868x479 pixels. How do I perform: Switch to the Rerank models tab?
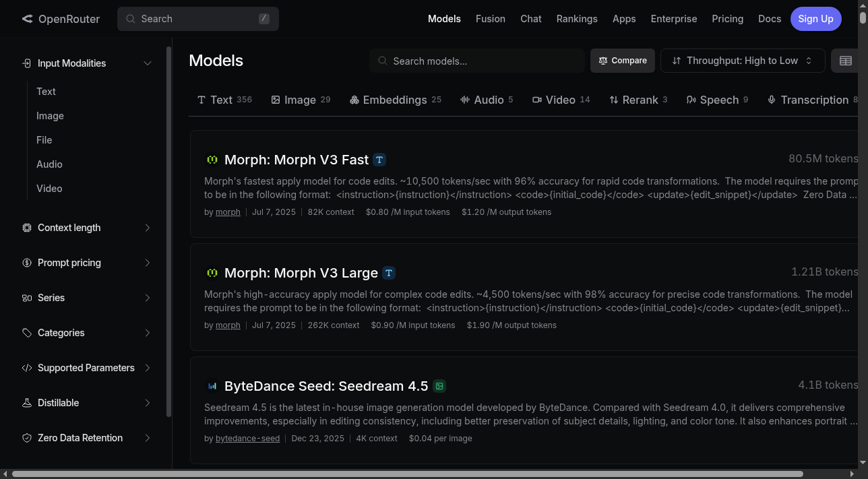click(638, 100)
